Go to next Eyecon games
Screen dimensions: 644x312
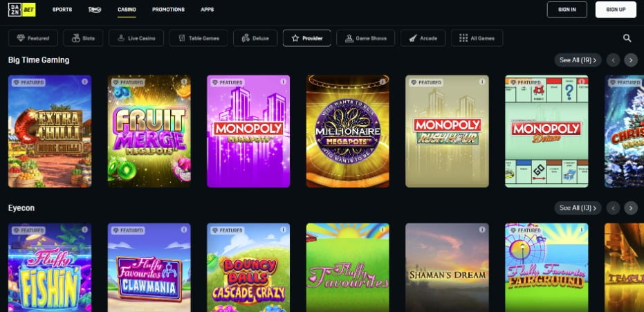tap(631, 208)
